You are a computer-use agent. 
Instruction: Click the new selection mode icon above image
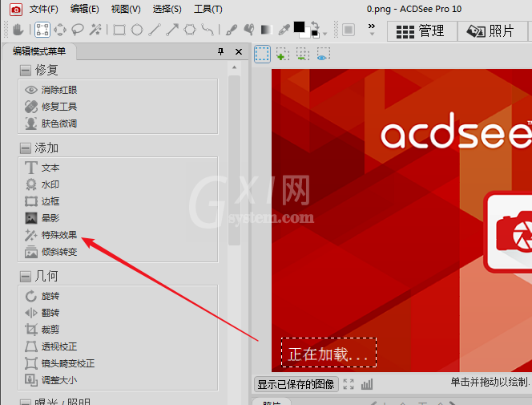262,54
